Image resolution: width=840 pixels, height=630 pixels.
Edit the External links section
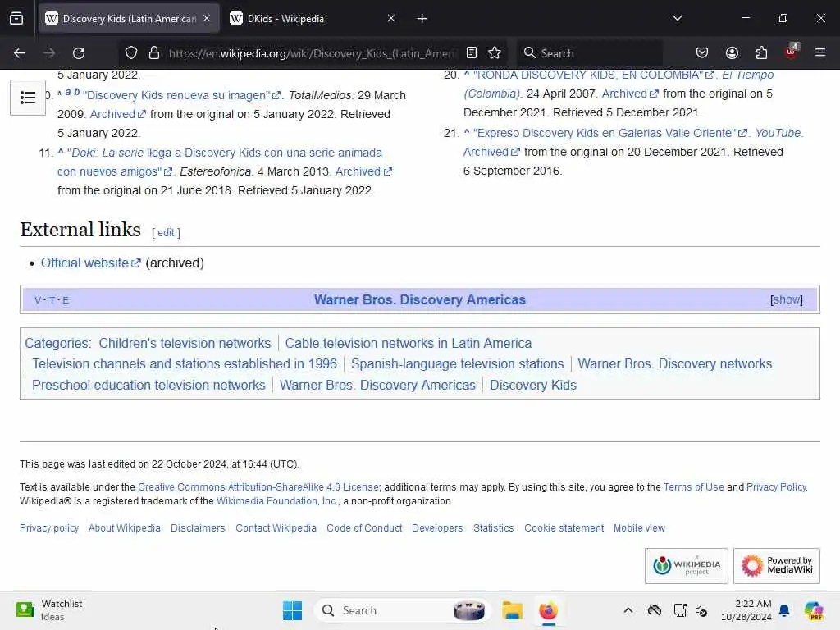[166, 232]
